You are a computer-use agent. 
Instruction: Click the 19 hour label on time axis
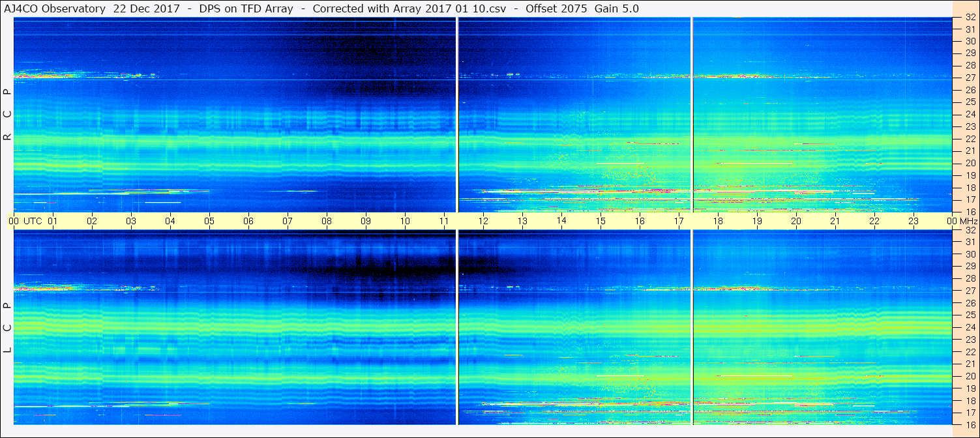(x=757, y=221)
